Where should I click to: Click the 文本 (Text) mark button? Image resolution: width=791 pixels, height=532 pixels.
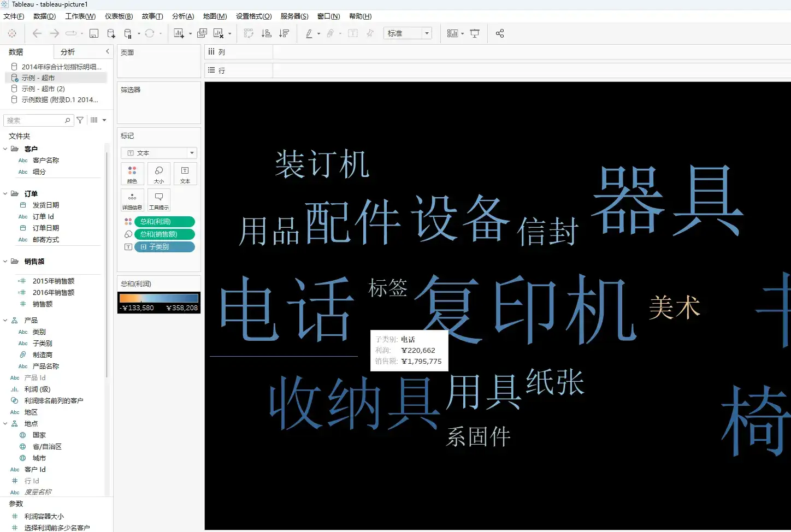coord(185,174)
